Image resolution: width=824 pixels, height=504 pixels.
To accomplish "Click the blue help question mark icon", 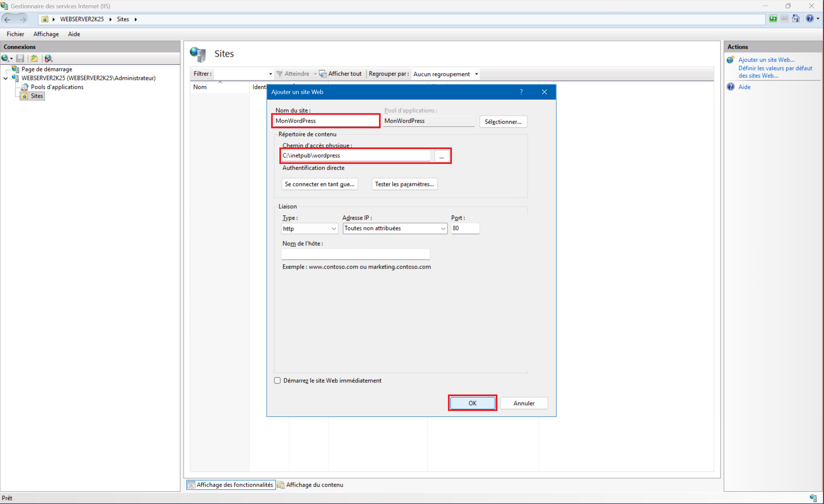I will click(x=809, y=19).
